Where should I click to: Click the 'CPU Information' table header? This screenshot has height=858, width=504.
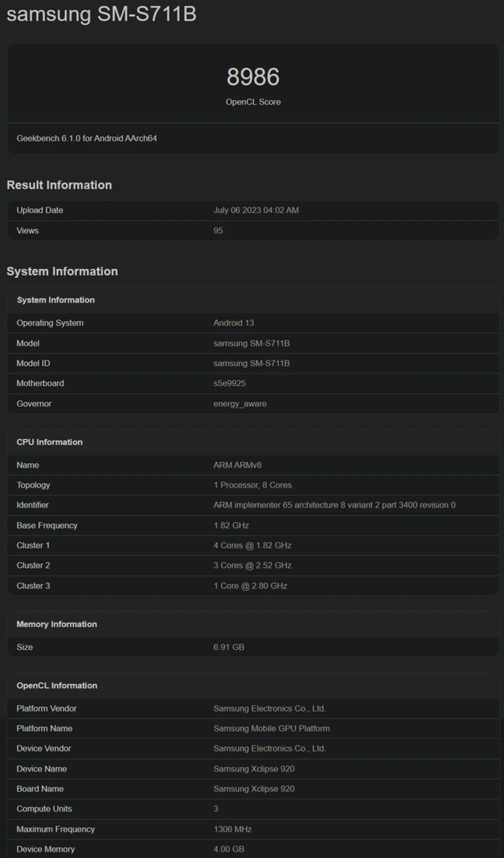pyautogui.click(x=49, y=442)
